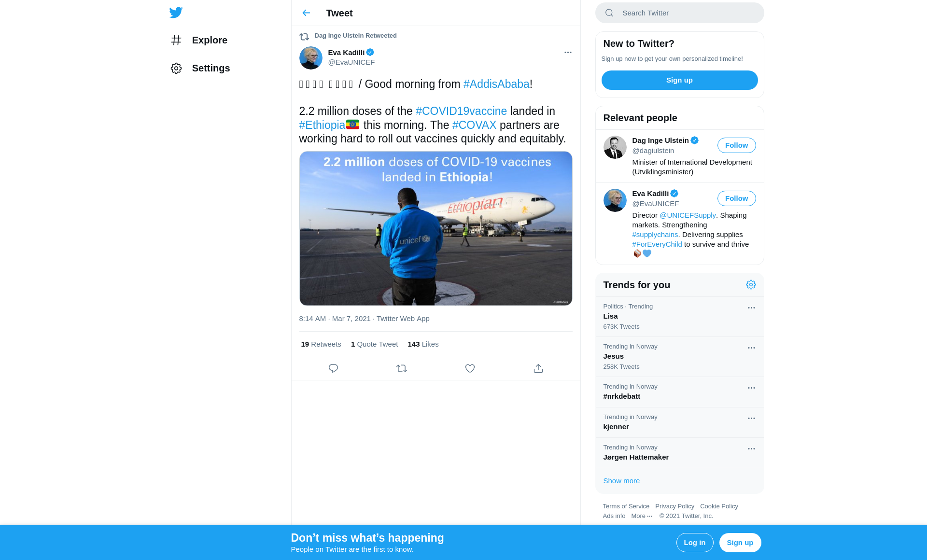This screenshot has height=560, width=927.
Task: Open Ads info footer link
Action: click(x=614, y=516)
